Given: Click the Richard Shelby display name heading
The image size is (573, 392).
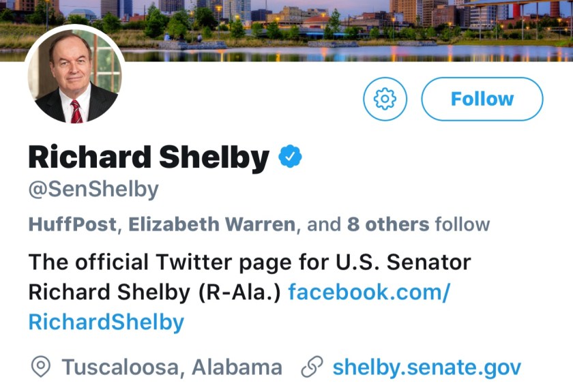Looking at the screenshot, I should (x=149, y=157).
